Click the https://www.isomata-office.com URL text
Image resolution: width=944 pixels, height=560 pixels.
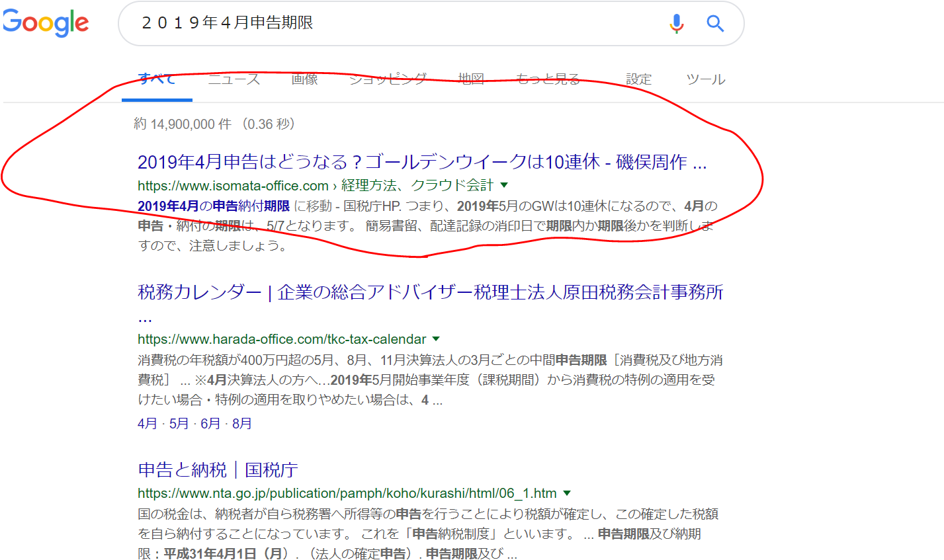[233, 185]
